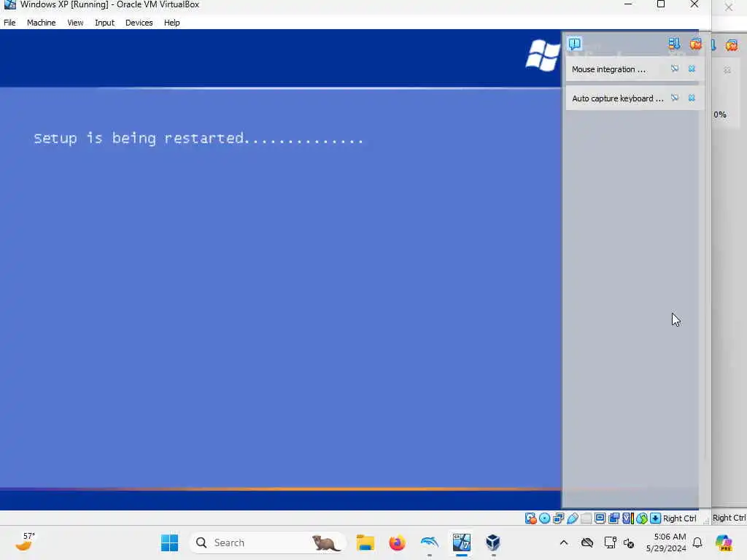The image size is (747, 560).
Task: Click the USB devices status icon
Action: (572, 518)
